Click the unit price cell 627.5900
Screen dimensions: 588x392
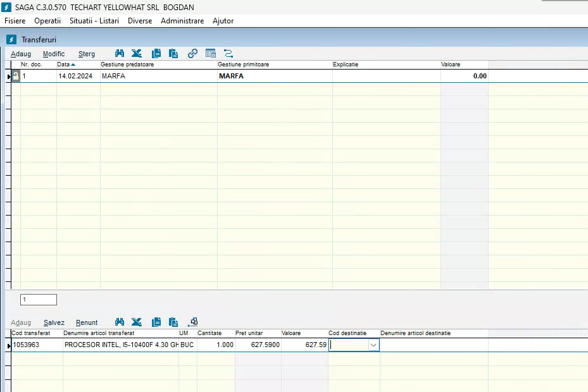pyautogui.click(x=258, y=345)
